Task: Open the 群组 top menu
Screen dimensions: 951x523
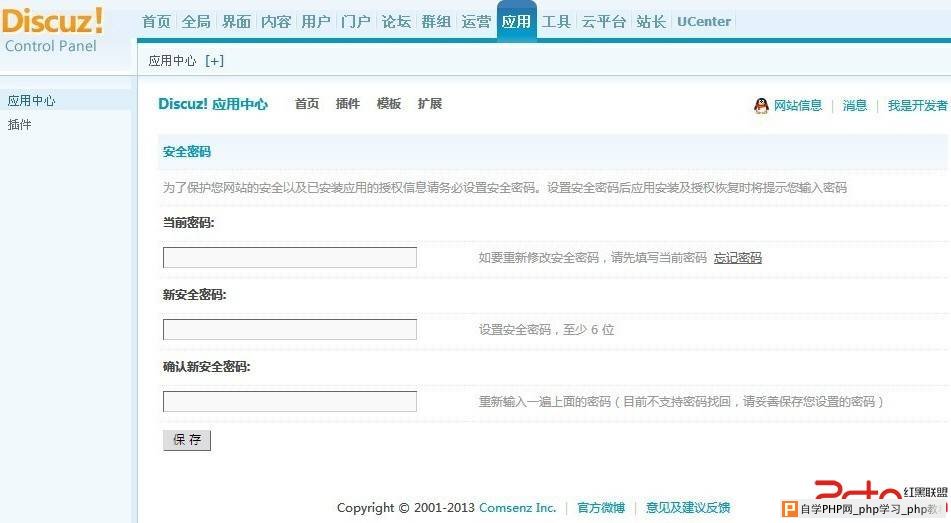Action: 436,22
